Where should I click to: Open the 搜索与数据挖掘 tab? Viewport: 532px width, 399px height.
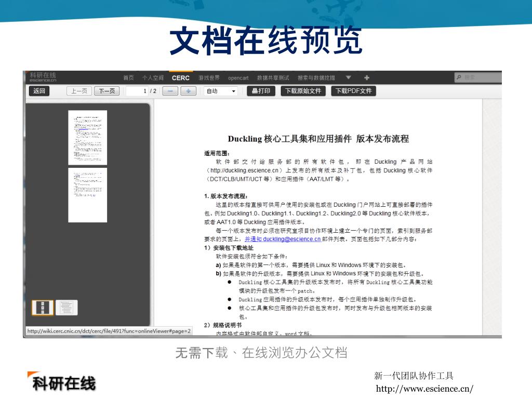click(316, 78)
